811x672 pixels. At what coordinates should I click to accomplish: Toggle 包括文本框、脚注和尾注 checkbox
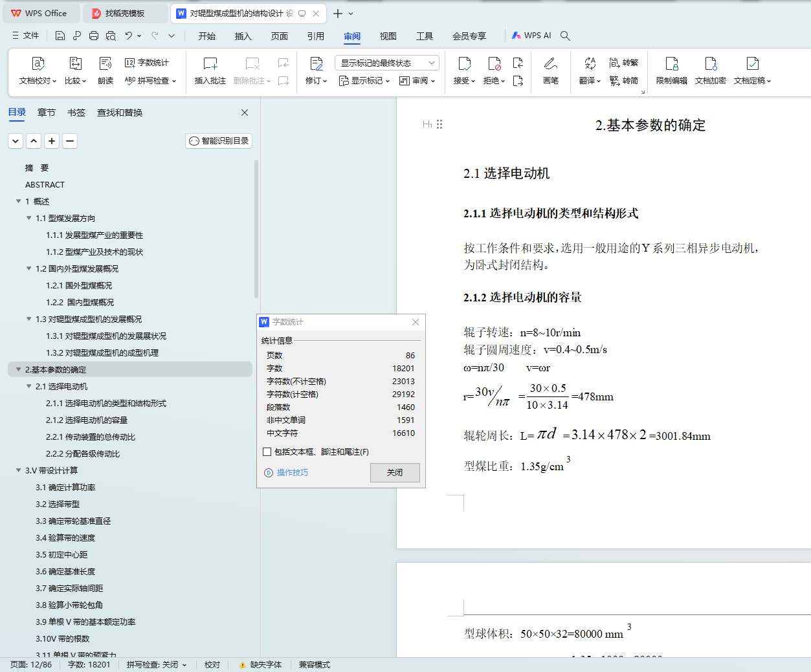(x=267, y=451)
